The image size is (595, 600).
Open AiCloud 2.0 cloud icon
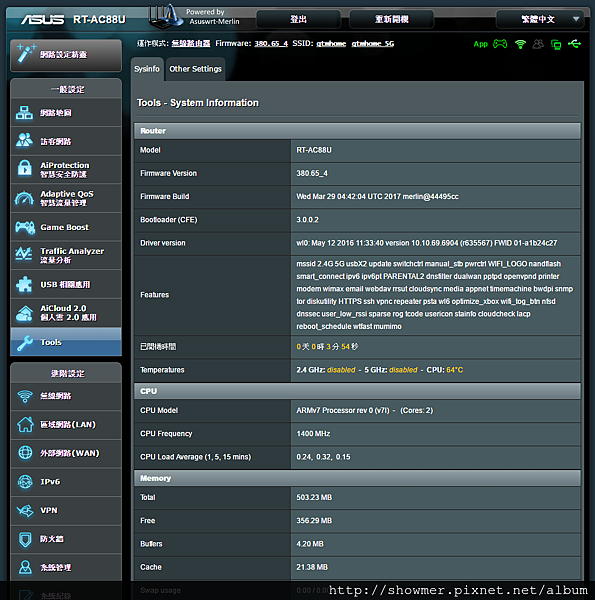click(x=24, y=313)
